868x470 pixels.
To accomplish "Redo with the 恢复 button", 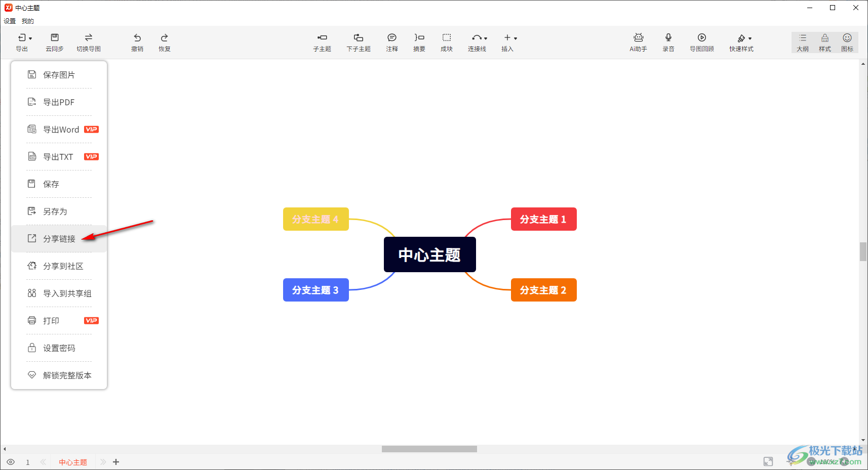I will pyautogui.click(x=165, y=42).
